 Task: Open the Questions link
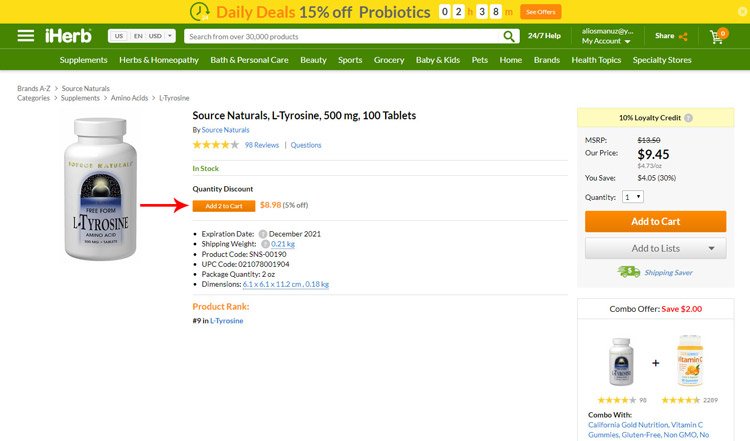tap(306, 145)
